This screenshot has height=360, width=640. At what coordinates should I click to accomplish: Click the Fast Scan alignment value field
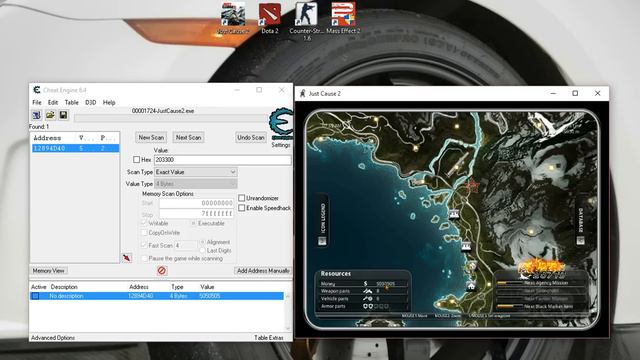point(186,245)
